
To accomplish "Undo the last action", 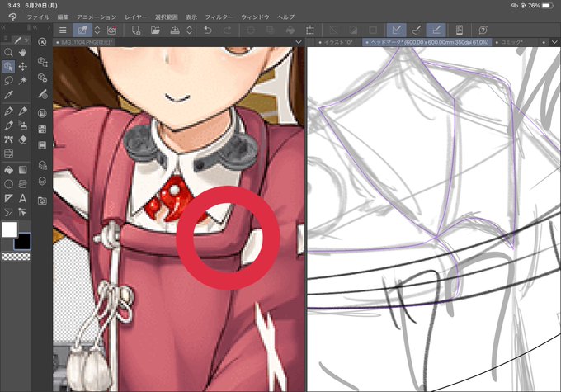I will pyautogui.click(x=208, y=31).
